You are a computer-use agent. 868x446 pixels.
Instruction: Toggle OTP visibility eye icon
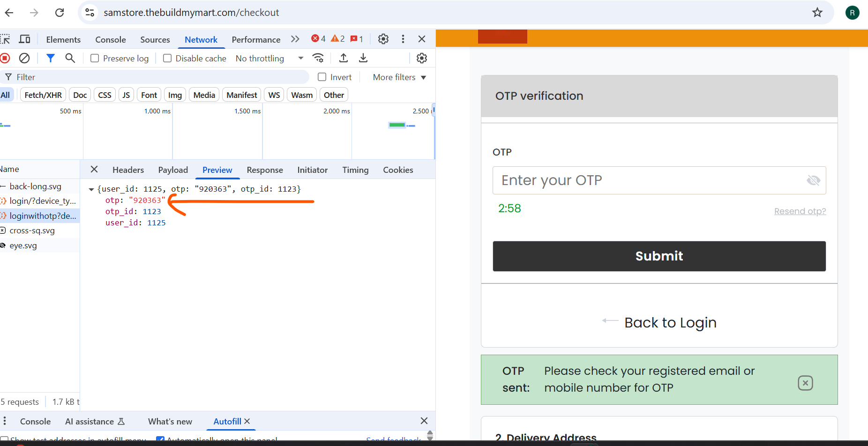pyautogui.click(x=813, y=180)
